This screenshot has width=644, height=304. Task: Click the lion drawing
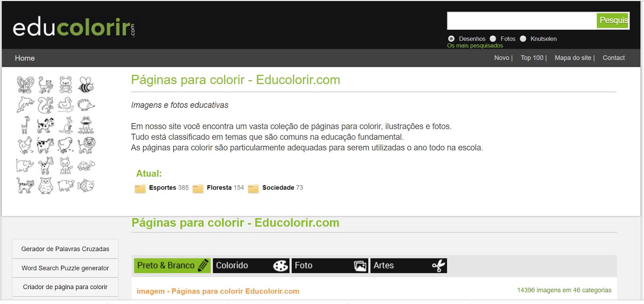[86, 145]
